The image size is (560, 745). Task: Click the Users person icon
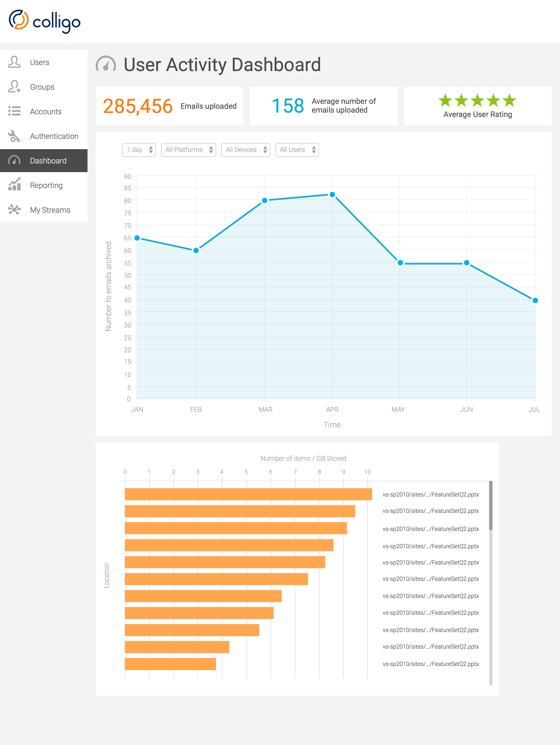(14, 62)
